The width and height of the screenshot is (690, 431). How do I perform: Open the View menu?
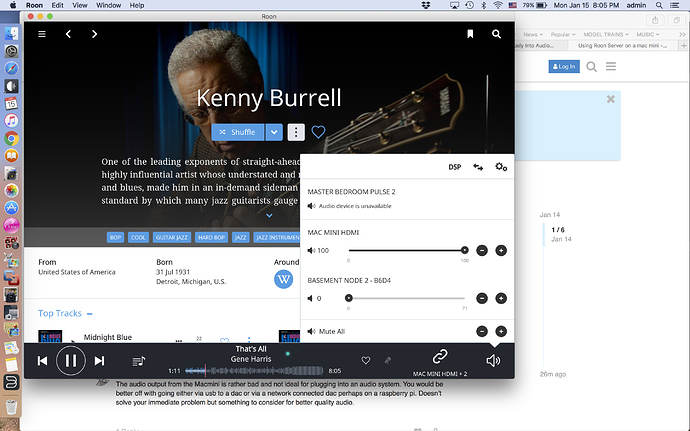pos(80,5)
